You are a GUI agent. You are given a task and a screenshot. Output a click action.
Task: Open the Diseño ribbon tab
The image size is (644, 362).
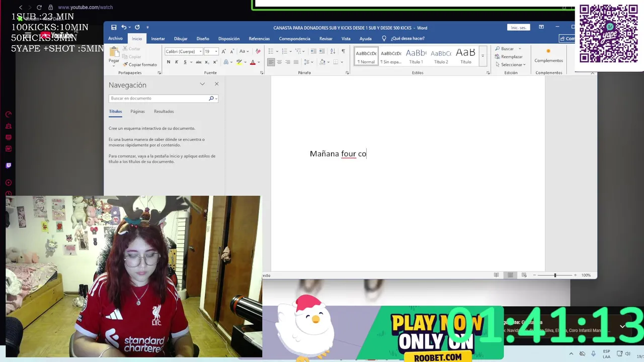pos(203,39)
